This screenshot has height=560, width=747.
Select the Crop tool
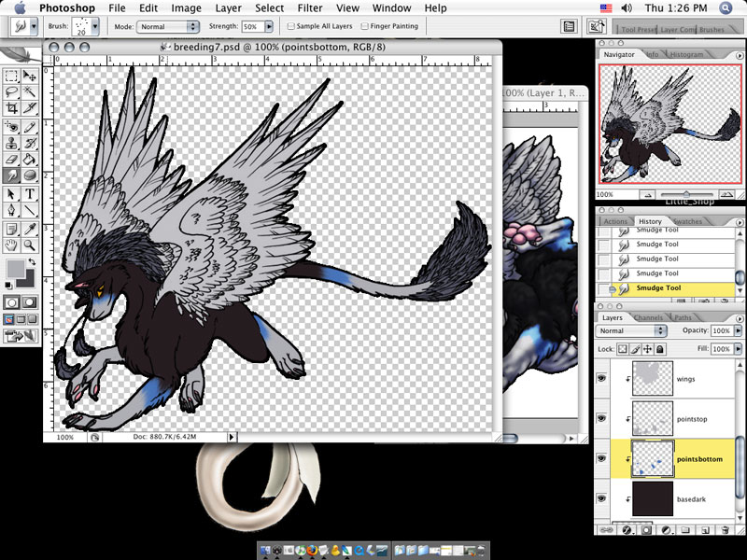click(11, 107)
